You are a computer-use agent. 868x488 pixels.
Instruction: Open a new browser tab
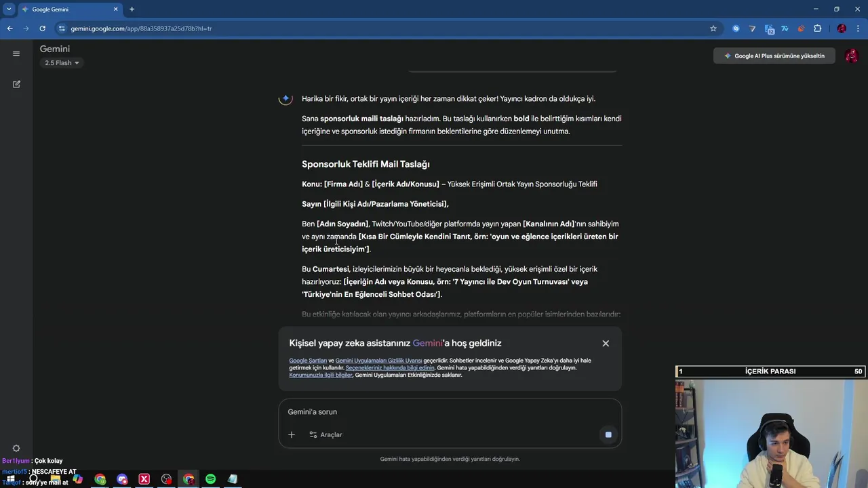tap(132, 9)
